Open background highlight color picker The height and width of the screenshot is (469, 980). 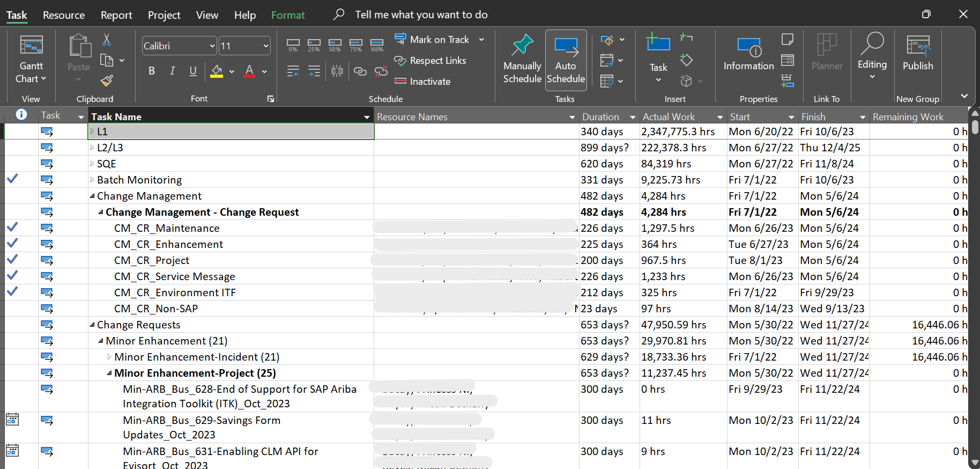pos(232,71)
